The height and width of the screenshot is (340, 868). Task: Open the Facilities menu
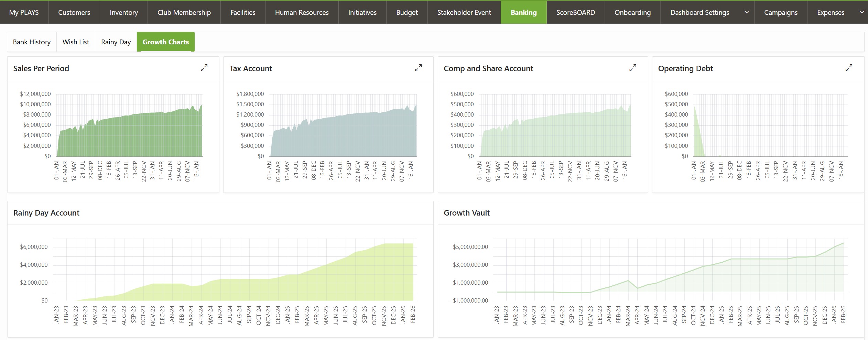tap(243, 12)
